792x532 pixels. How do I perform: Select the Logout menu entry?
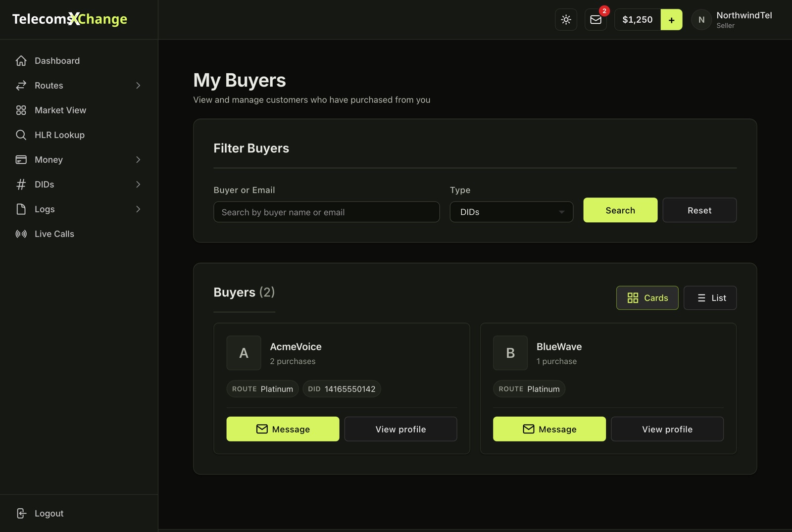pyautogui.click(x=79, y=514)
